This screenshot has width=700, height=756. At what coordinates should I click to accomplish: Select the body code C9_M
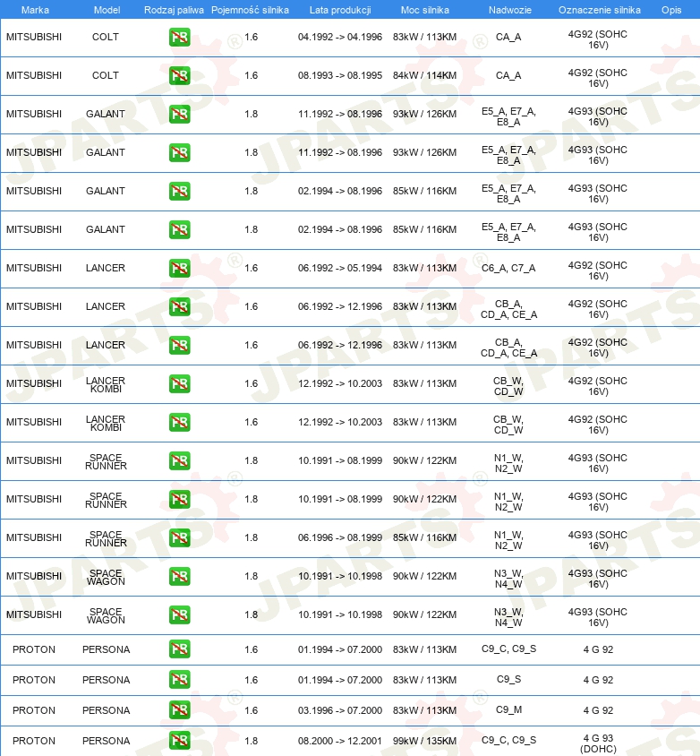pos(508,709)
